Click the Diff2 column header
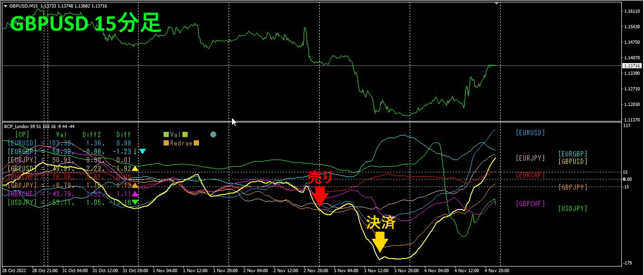 click(x=91, y=135)
